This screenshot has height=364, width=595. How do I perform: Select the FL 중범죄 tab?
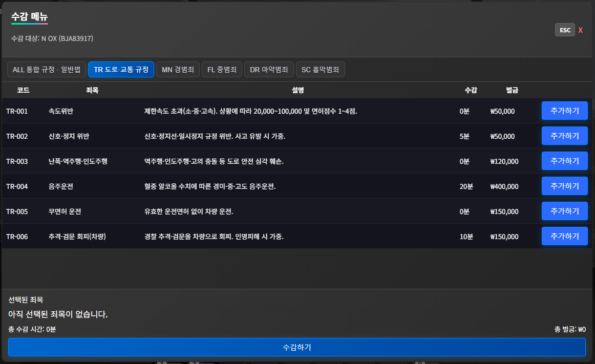click(222, 69)
